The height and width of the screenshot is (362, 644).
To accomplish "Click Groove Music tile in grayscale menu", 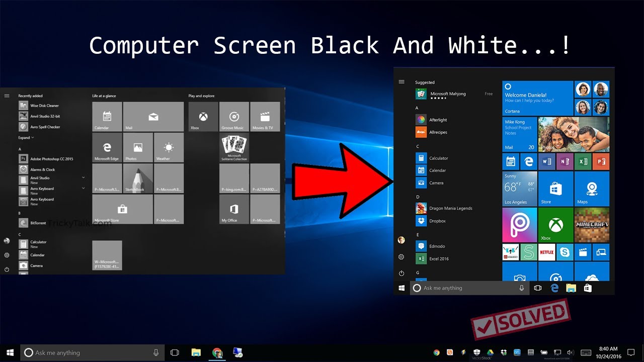I will pos(234,117).
